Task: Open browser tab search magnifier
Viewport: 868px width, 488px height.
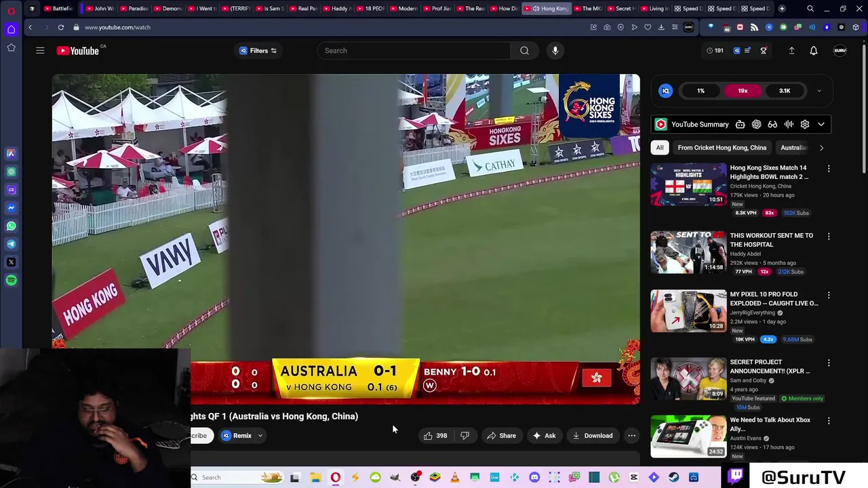Action: (810, 9)
